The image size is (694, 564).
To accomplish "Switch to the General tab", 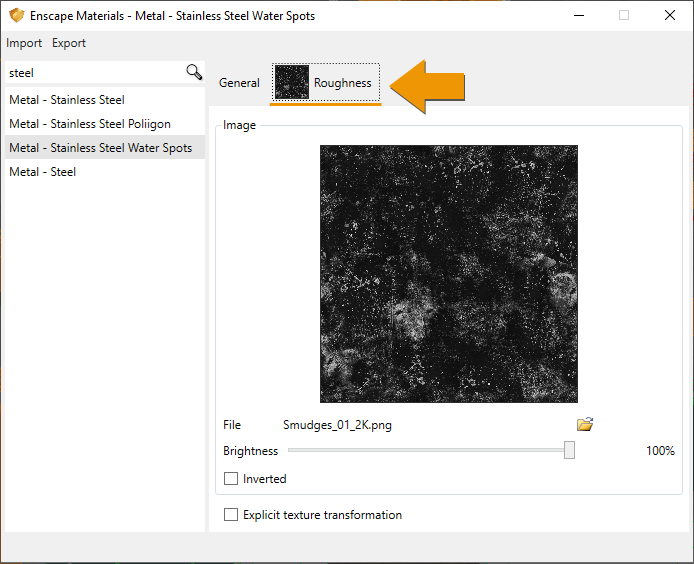I will 239,83.
